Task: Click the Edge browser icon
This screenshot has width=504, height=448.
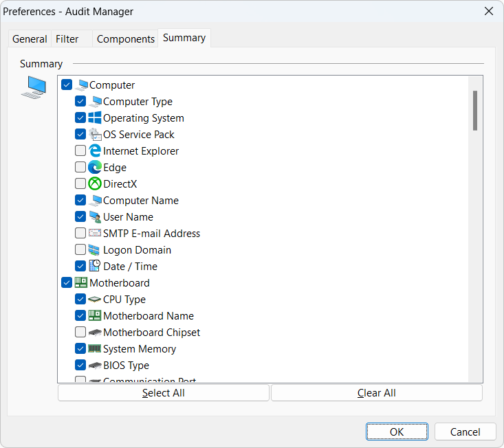Action: 95,168
